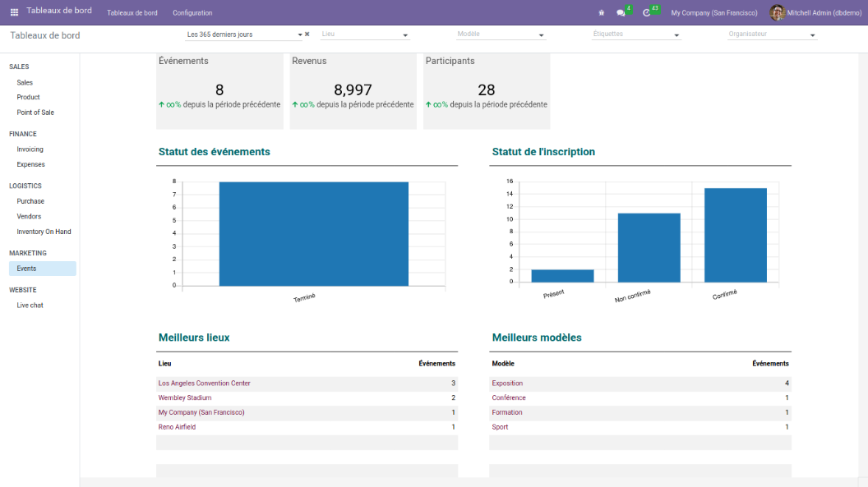Open the Organisateur filter dropdown
Screen dimensions: 868x487
point(812,35)
